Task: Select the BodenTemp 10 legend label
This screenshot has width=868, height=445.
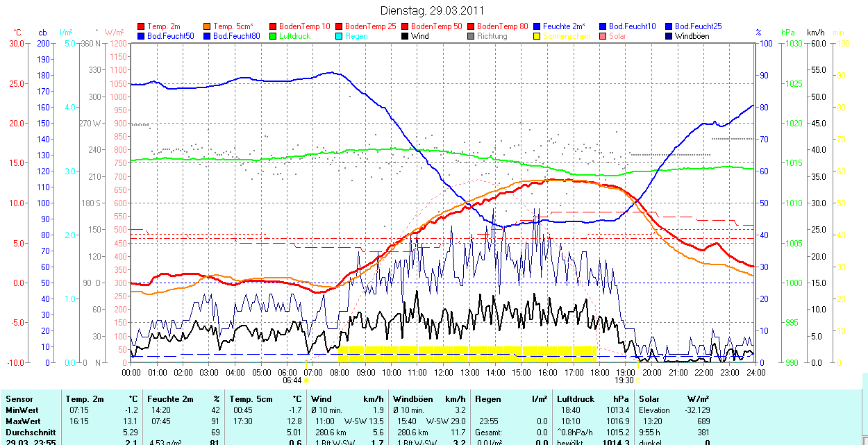Action: [x=304, y=26]
